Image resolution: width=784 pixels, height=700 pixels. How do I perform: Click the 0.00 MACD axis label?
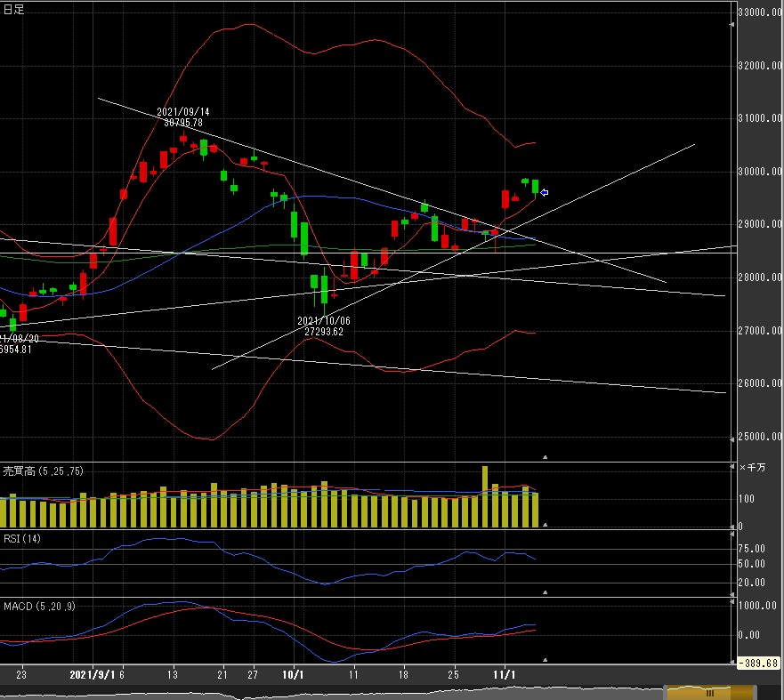[749, 635]
